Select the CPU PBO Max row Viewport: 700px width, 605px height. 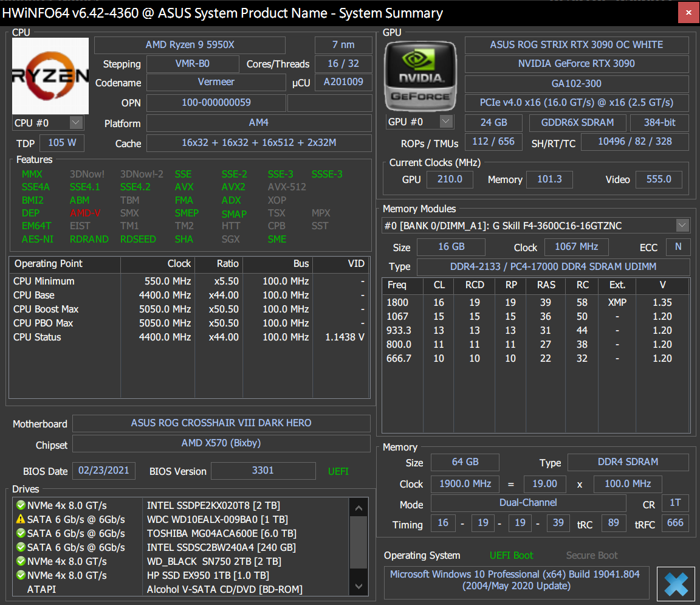coord(190,323)
